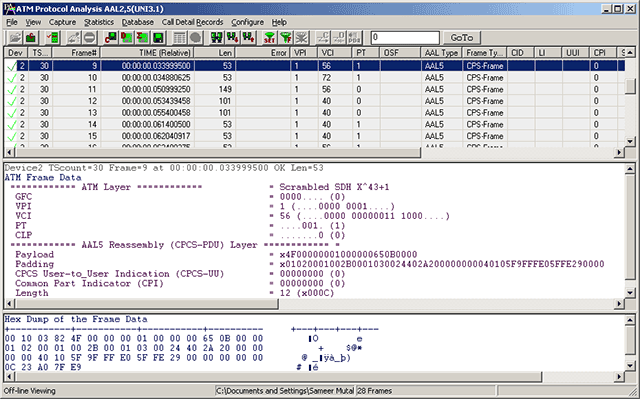Click the Payload line in decode pane
Screen dimensions: 640x399
tap(216, 255)
